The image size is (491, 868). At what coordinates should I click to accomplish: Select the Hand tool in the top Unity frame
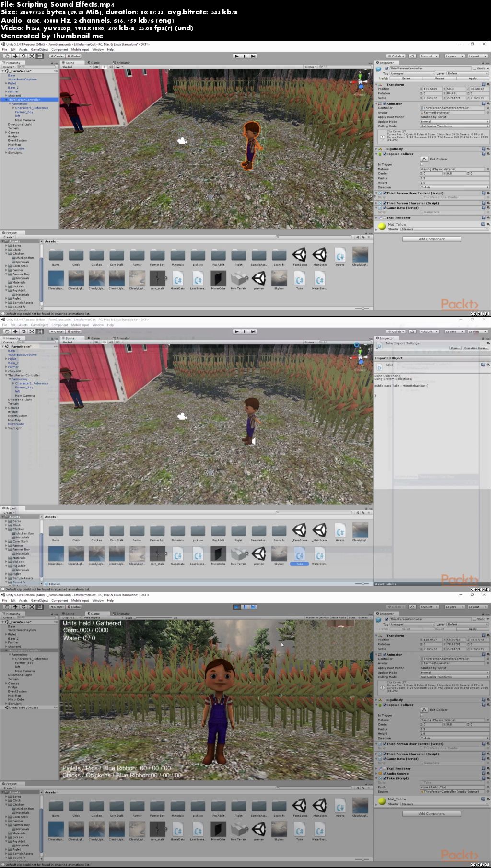click(x=7, y=56)
